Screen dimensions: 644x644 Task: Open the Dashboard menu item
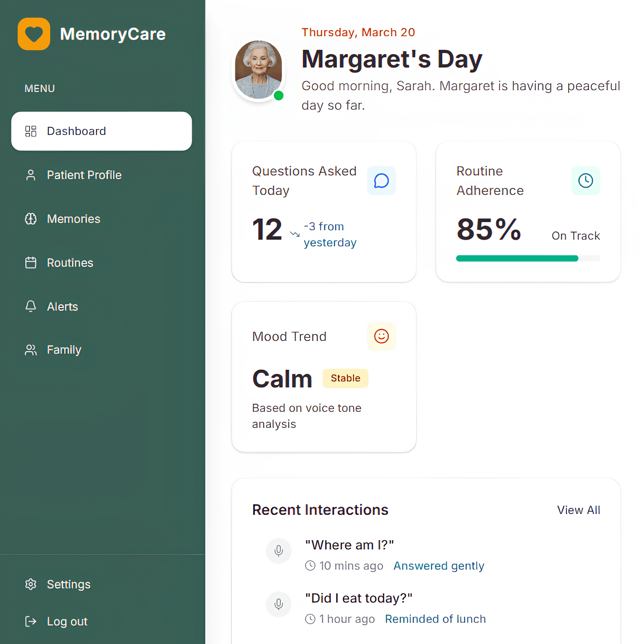101,131
